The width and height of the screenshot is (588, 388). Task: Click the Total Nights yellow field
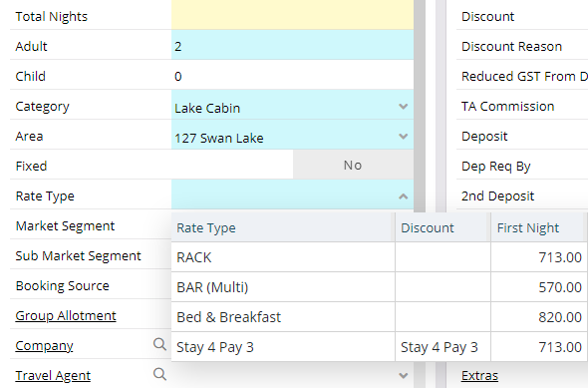(292, 15)
